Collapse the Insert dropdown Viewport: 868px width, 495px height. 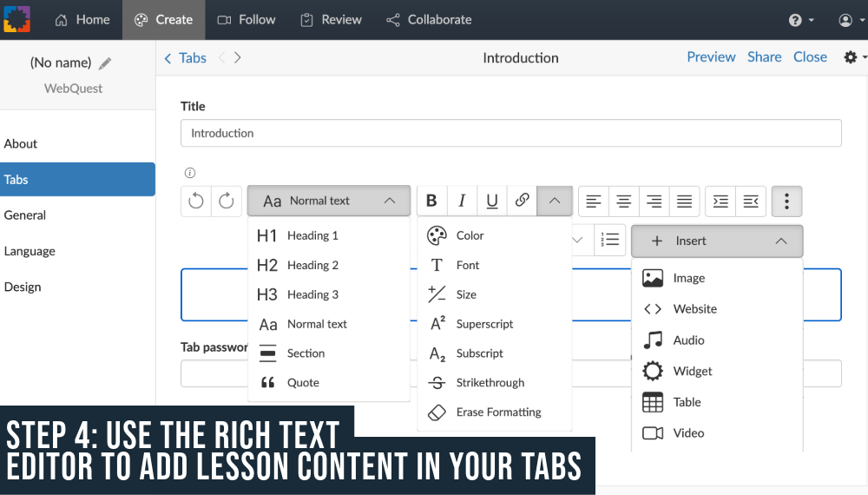tap(717, 241)
